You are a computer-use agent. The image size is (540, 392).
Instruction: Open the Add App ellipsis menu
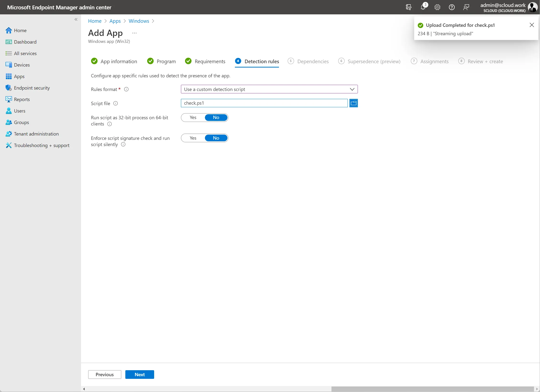pyautogui.click(x=134, y=33)
